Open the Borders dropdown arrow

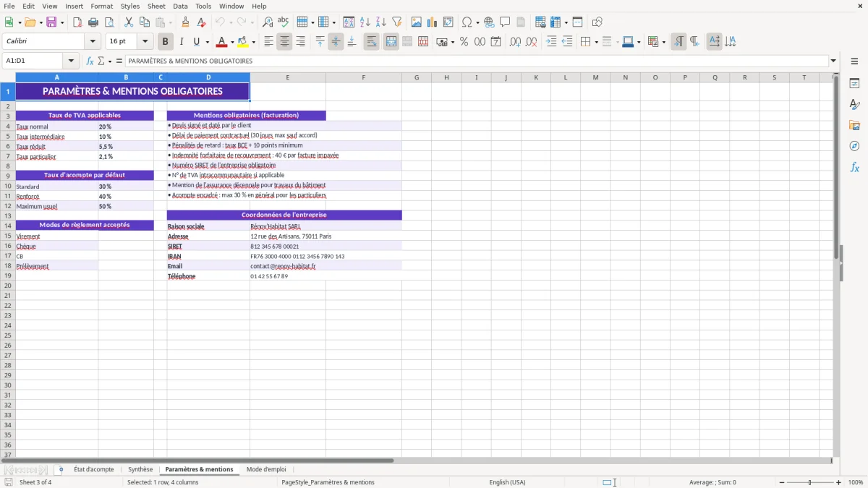(x=596, y=42)
